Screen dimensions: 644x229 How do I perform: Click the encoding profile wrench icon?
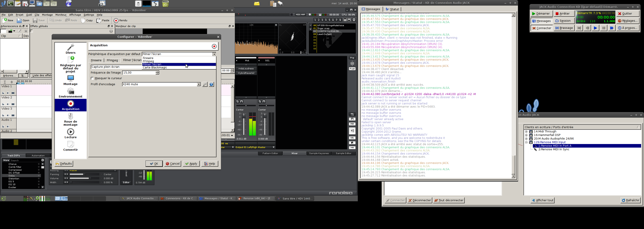(x=205, y=85)
